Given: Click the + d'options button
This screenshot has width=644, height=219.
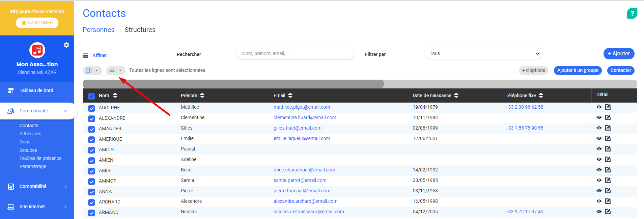Looking at the screenshot, I should click(533, 70).
